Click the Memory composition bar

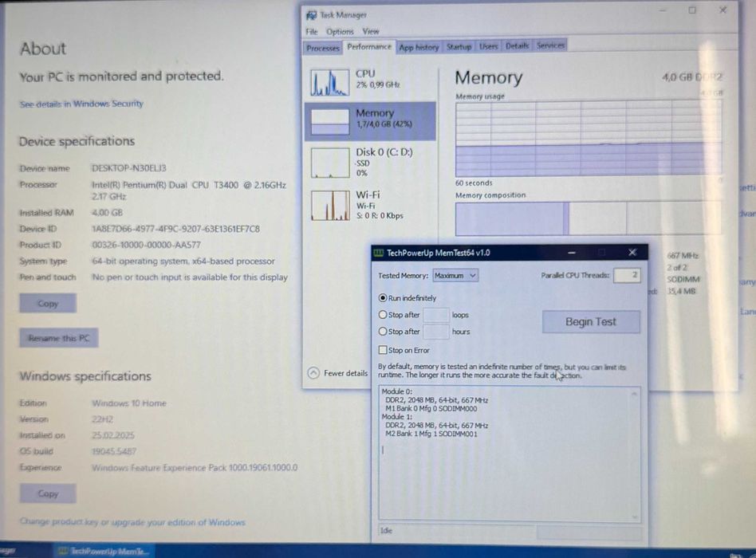(x=589, y=218)
